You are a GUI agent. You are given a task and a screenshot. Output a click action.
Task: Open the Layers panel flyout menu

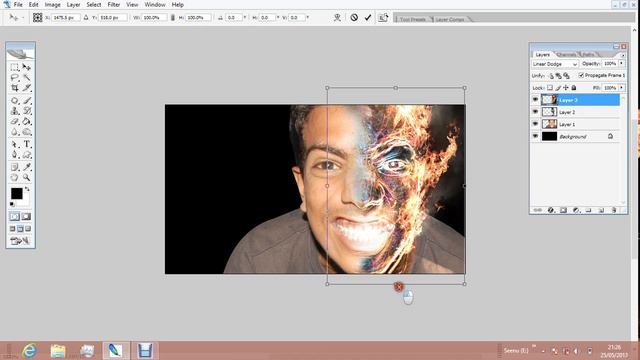[x=623, y=55]
